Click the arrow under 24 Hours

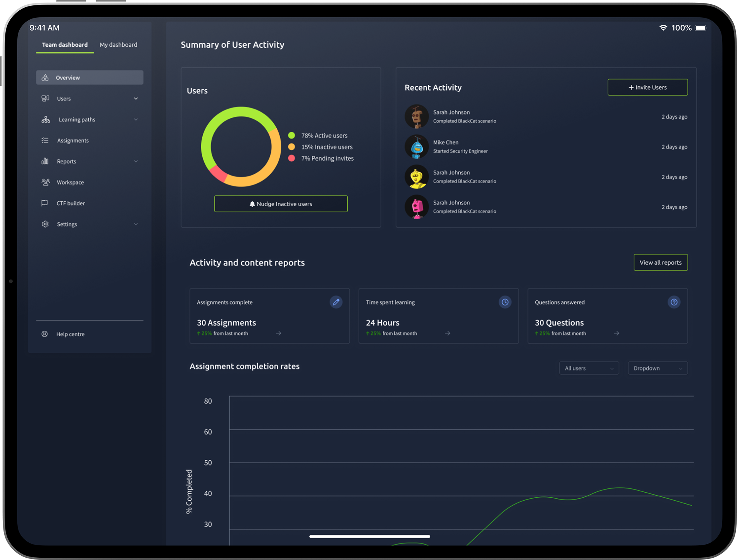[x=447, y=333]
